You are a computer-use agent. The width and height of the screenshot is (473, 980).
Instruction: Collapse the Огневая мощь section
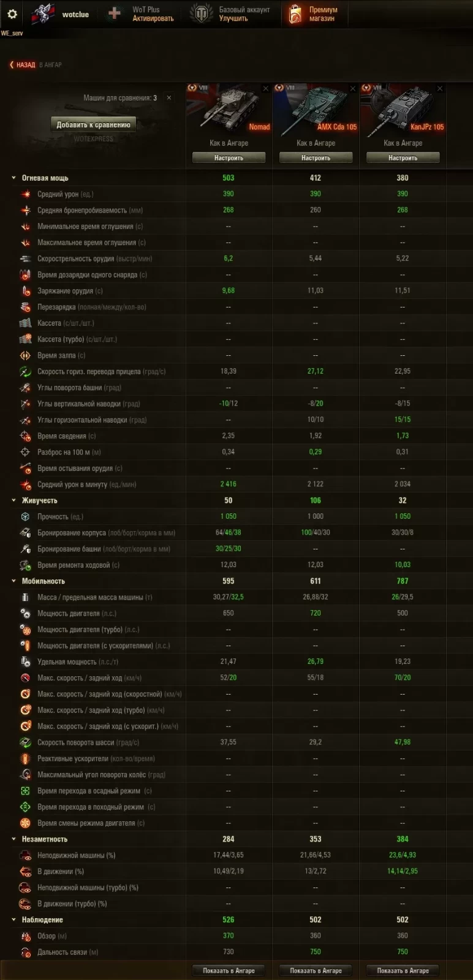tap(13, 178)
